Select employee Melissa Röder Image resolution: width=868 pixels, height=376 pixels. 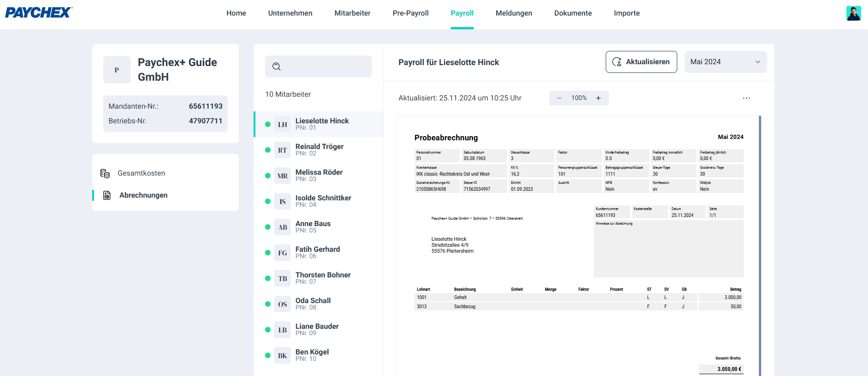tap(319, 176)
